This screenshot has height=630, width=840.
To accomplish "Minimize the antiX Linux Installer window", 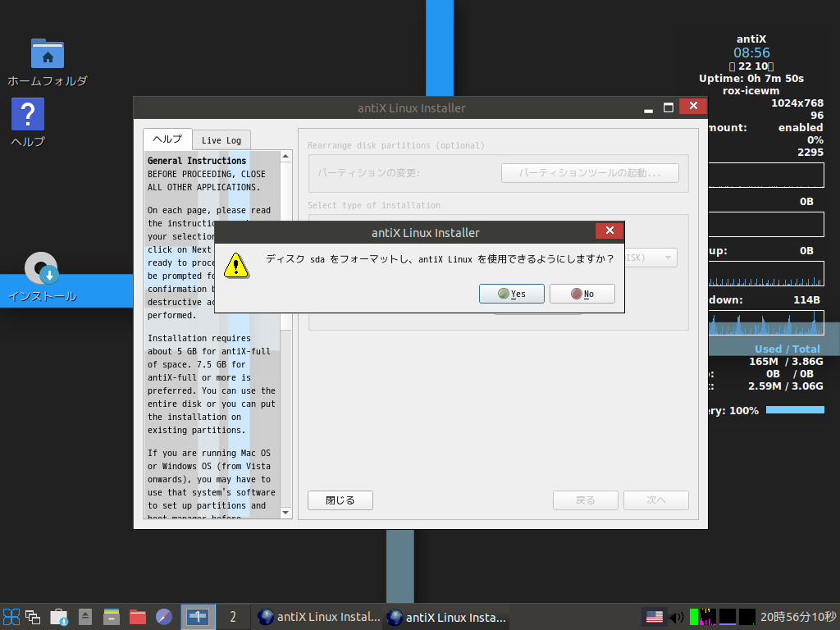I will tap(648, 108).
